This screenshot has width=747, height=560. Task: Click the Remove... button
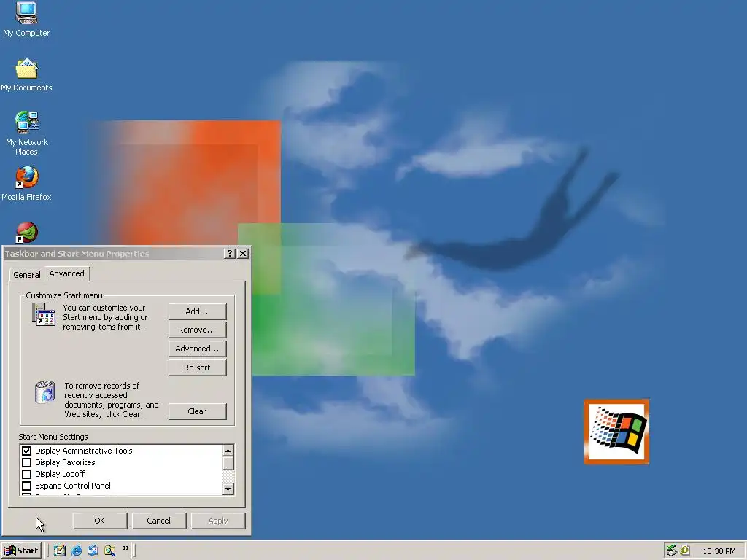(197, 330)
